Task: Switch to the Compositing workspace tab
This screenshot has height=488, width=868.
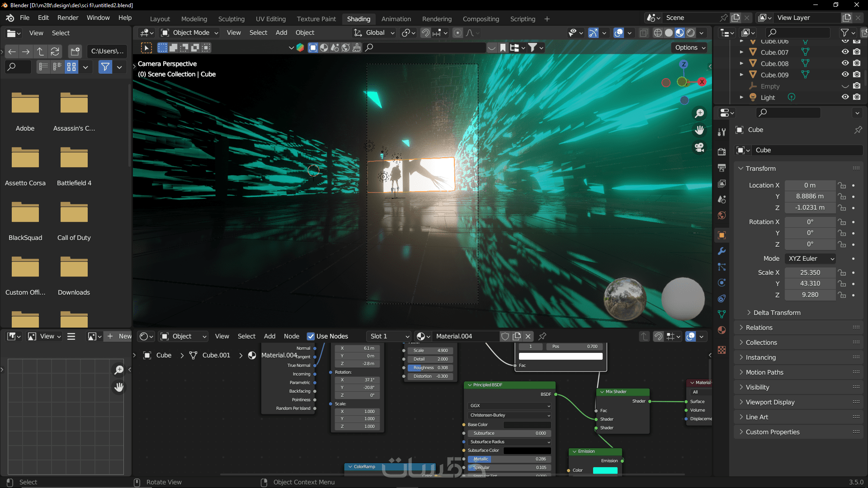Action: pyautogui.click(x=481, y=19)
